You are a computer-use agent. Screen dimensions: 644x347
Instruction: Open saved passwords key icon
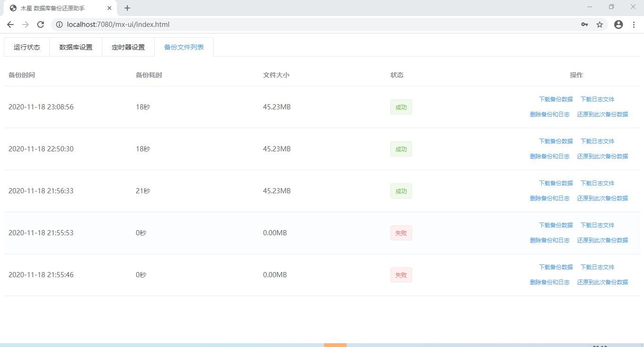585,25
